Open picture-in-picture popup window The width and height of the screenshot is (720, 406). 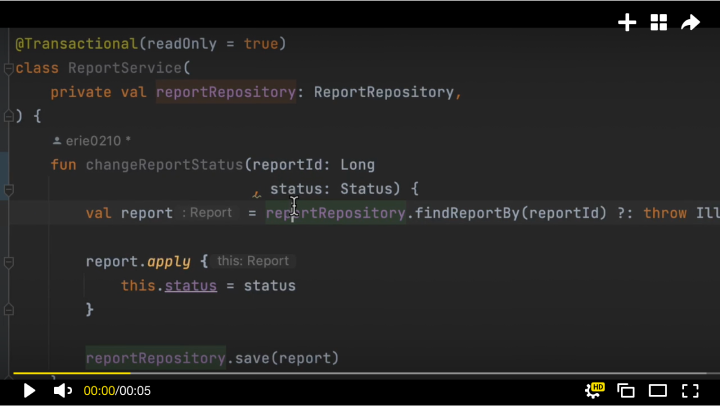point(626,391)
